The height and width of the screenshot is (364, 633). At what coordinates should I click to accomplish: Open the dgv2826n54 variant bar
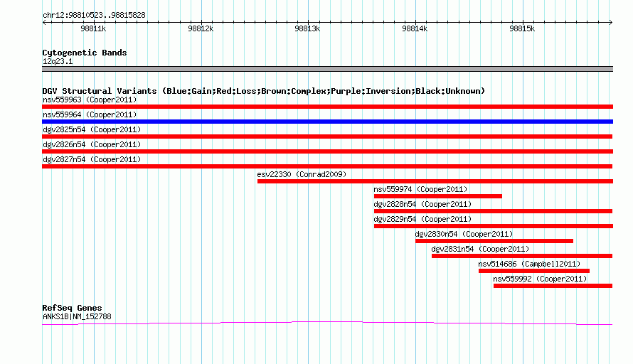(x=327, y=151)
